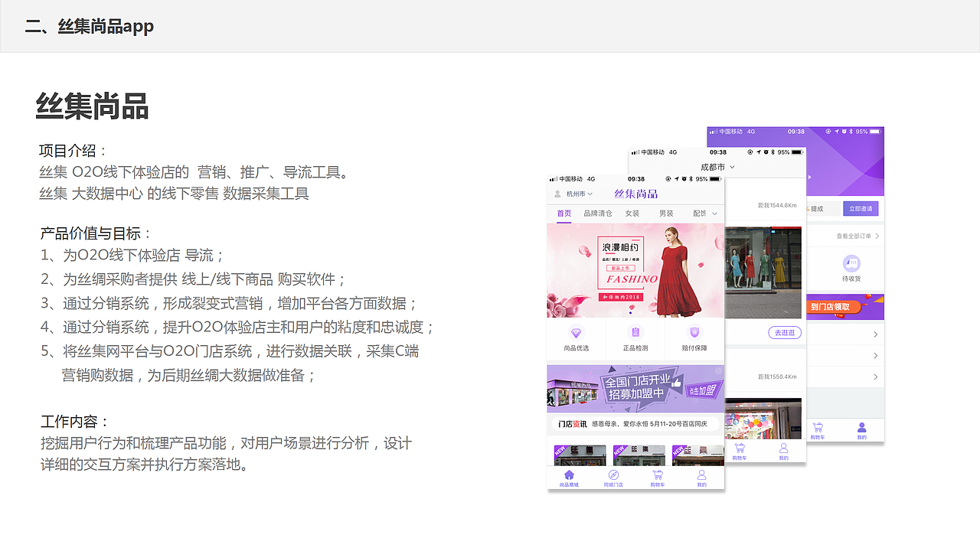Expand second list chevron in back phone
The width and height of the screenshot is (980, 551).
(x=876, y=356)
